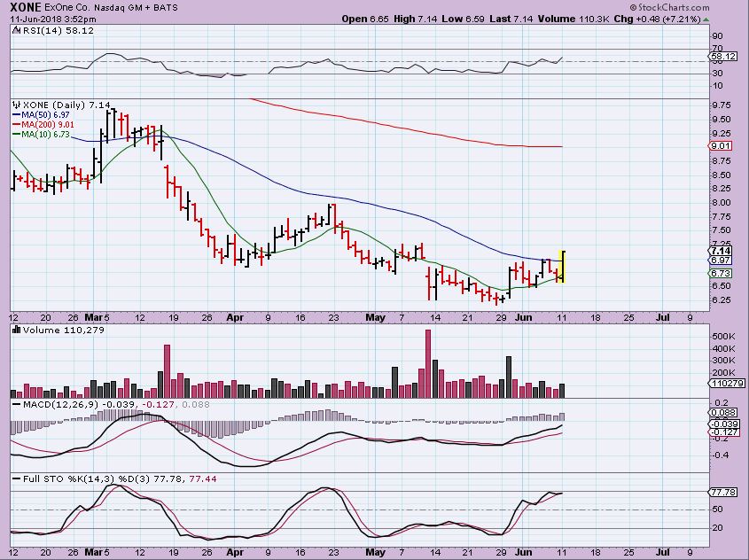Click the red 9.01 price axis tag
The width and height of the screenshot is (749, 560).
(x=720, y=146)
